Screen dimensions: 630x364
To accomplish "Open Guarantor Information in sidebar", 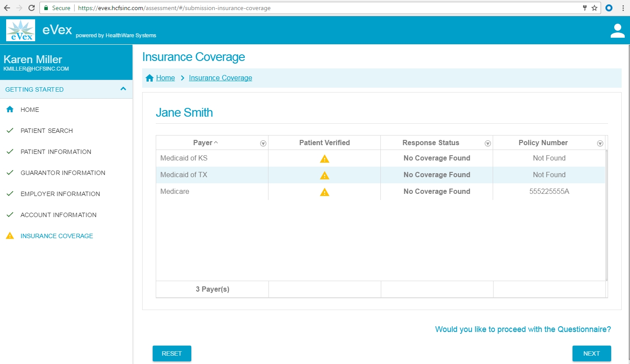I will (x=63, y=173).
